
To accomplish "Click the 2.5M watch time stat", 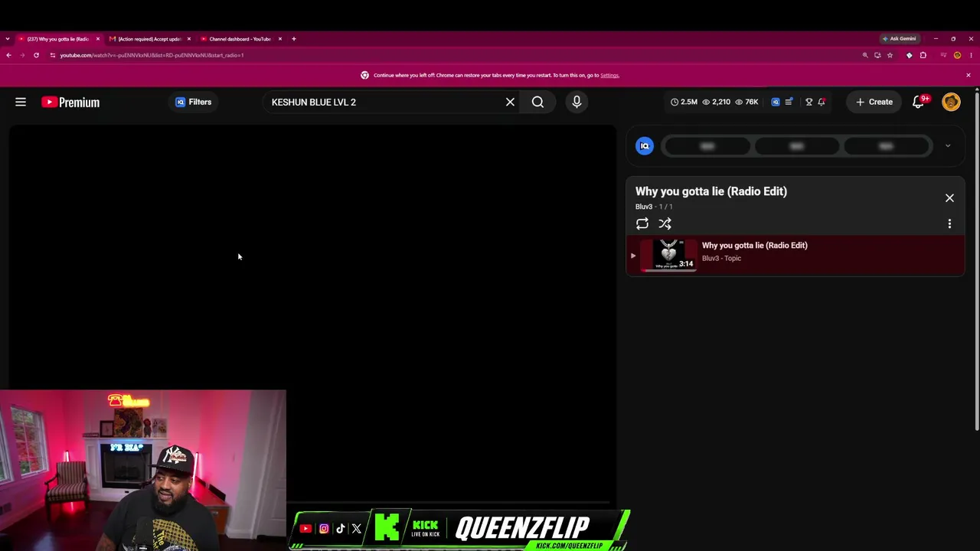I will 684,102.
